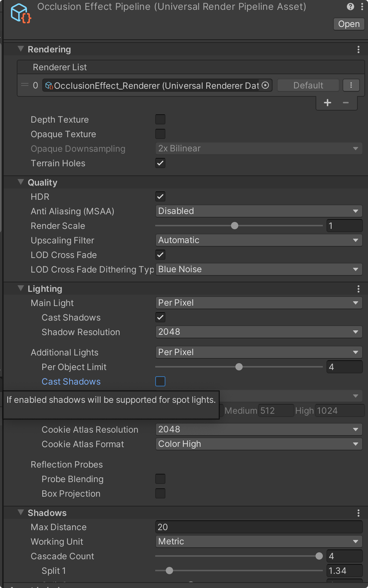Enable the Depth Texture checkbox

pyautogui.click(x=160, y=119)
